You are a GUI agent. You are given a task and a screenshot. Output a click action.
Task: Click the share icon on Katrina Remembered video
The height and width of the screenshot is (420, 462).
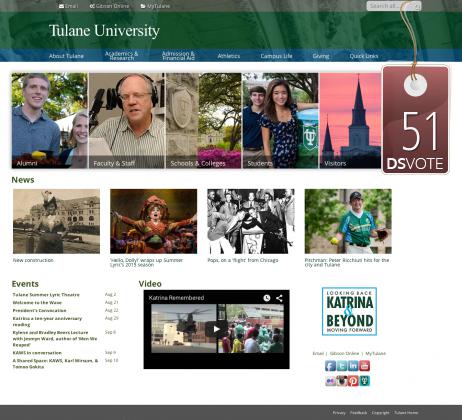279,298
